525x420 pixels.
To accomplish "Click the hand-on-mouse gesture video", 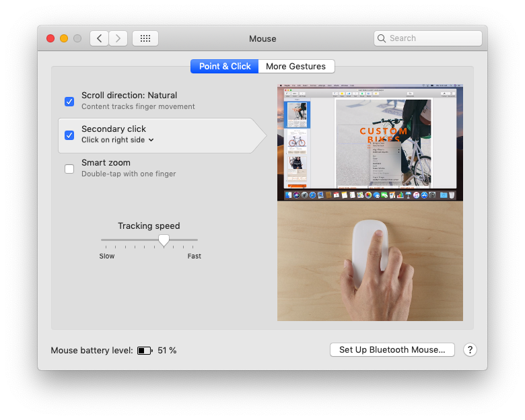I will click(x=370, y=261).
